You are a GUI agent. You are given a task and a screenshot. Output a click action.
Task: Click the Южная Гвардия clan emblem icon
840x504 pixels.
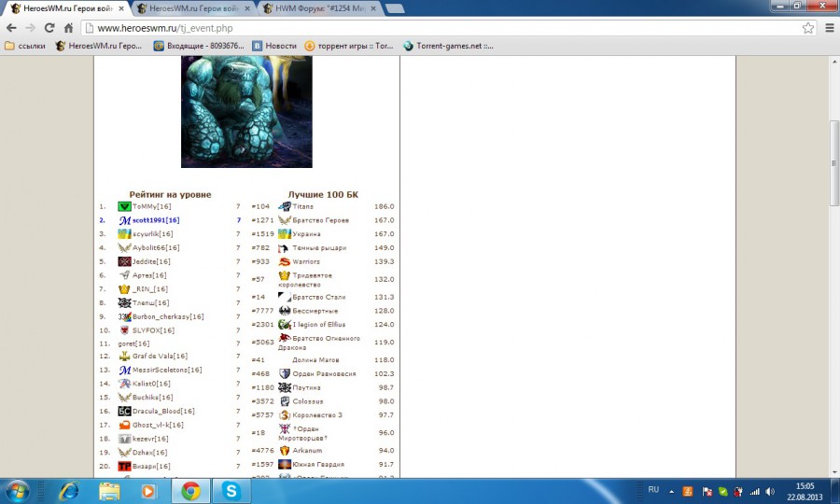coord(285,465)
